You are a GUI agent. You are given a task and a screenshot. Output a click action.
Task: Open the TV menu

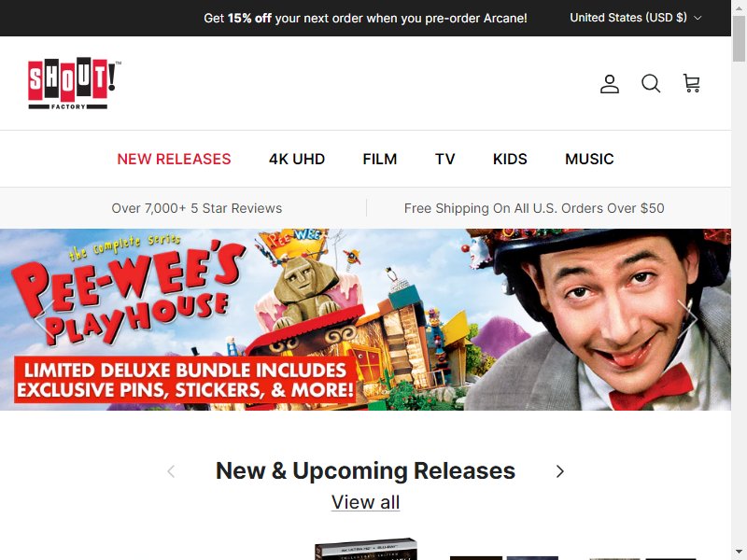(445, 159)
